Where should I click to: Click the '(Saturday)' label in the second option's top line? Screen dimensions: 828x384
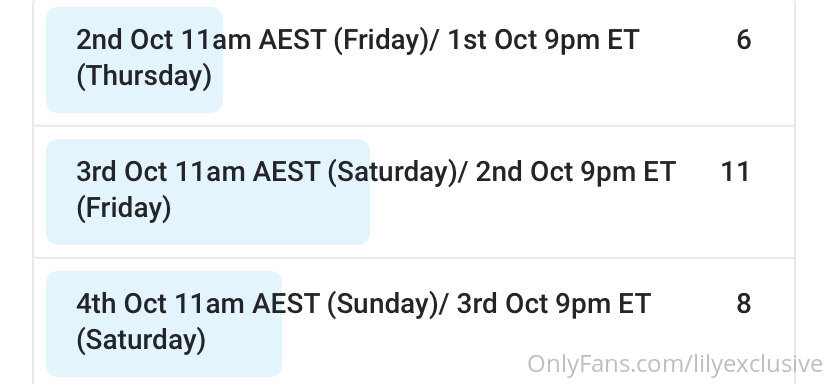392,173
